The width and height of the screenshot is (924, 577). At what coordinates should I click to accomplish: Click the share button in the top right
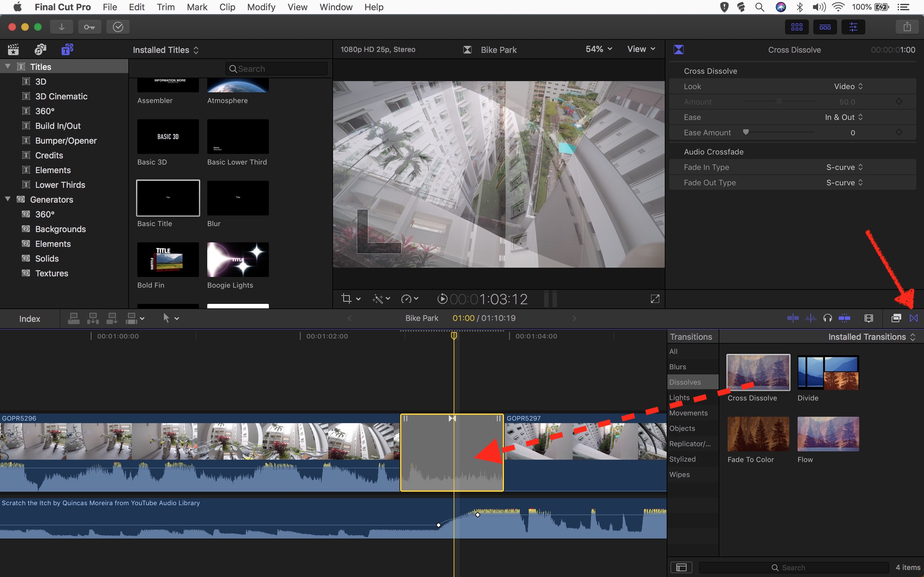pos(908,26)
